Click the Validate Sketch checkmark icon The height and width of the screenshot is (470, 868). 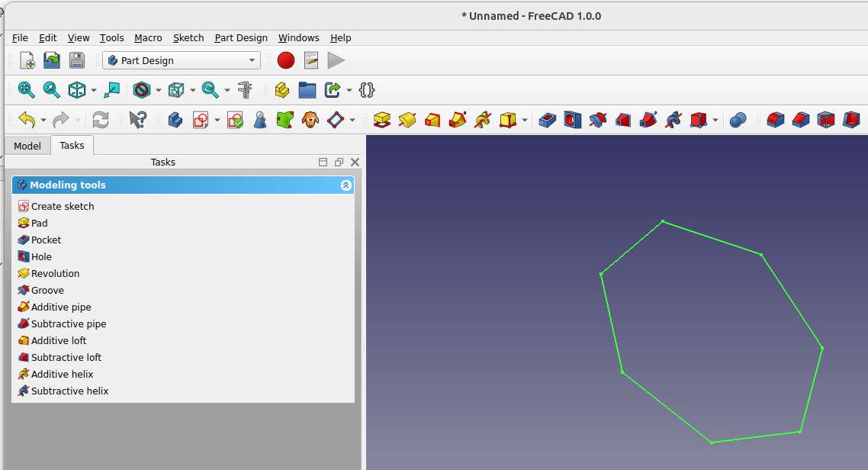(x=235, y=120)
